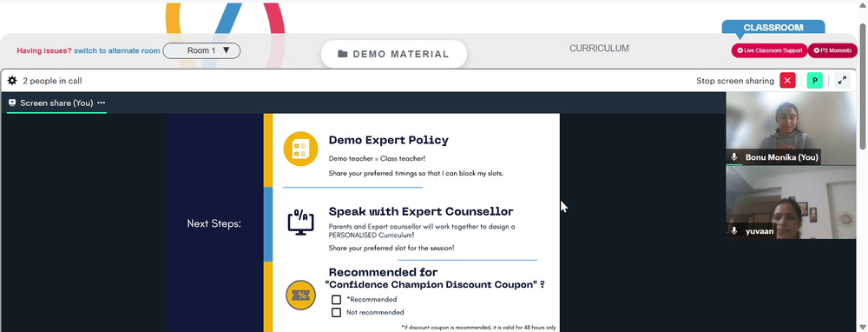Click yuvaan's microphone icon
This screenshot has width=868, height=332.
(x=734, y=230)
